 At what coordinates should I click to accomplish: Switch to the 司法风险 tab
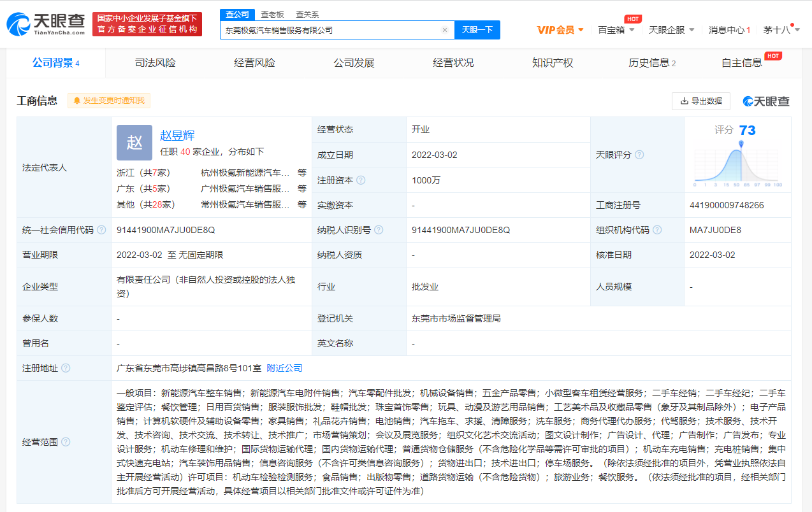click(x=155, y=62)
